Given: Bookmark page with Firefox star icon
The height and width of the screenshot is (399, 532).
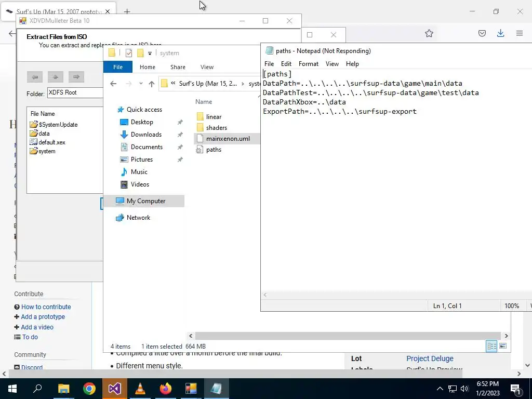Looking at the screenshot, I should coord(429,33).
